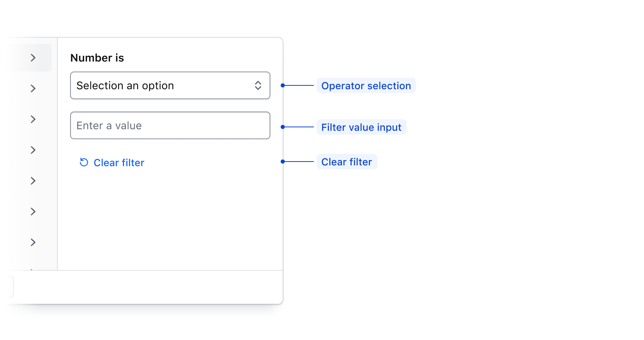Click the dot on the Clear filter connector
Viewport: 644px width, 340px height.
pyautogui.click(x=283, y=162)
